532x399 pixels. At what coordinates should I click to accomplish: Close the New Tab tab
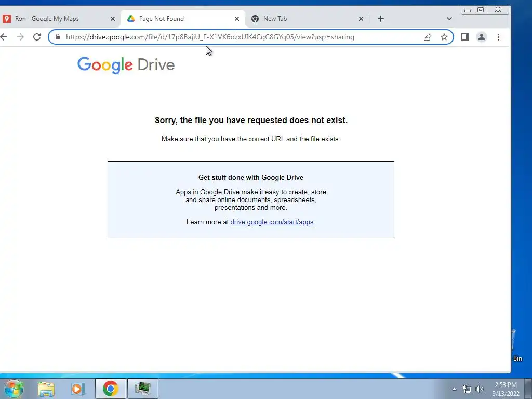coord(361,19)
